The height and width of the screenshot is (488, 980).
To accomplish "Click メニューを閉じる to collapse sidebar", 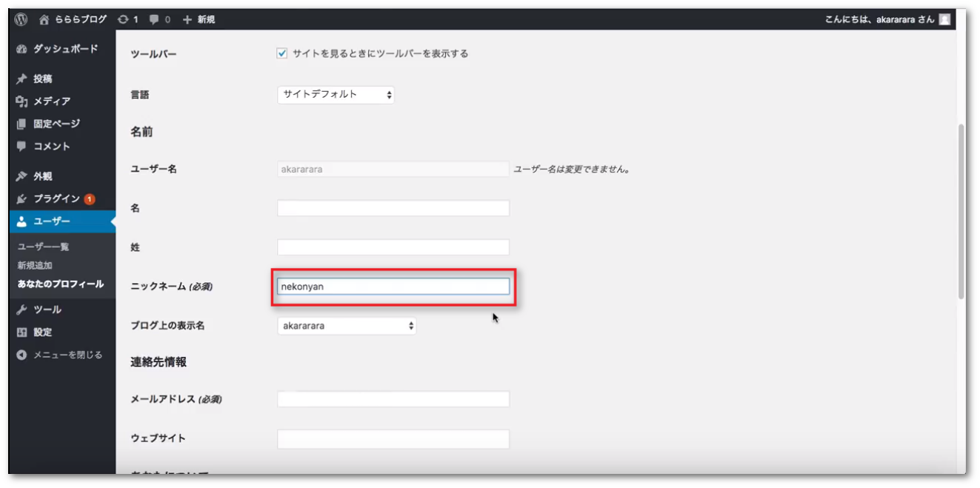I will coord(68,355).
